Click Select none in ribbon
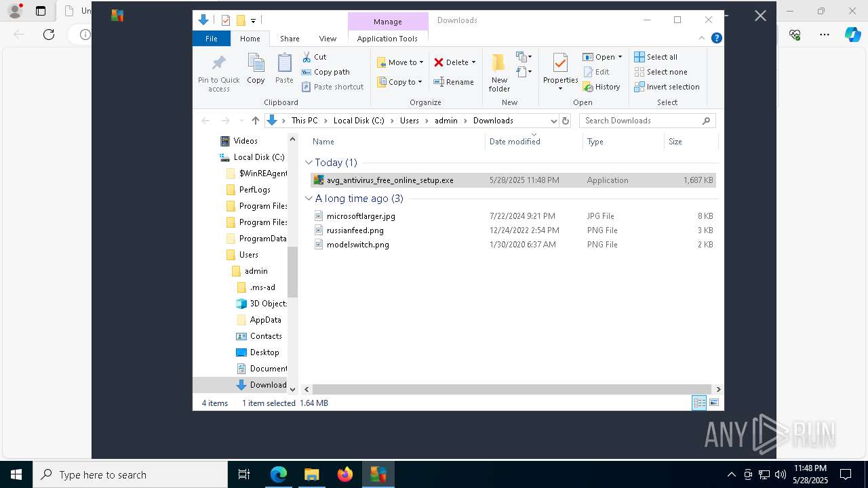 (x=661, y=72)
